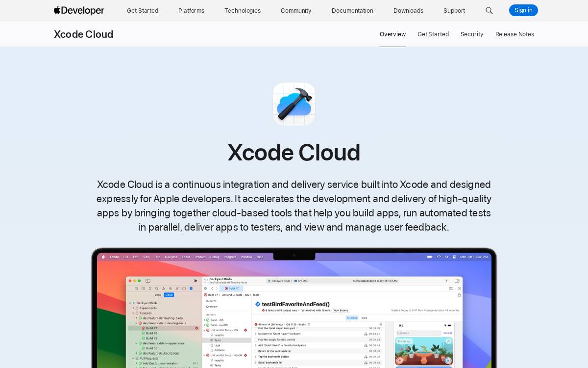Image resolution: width=588 pixels, height=368 pixels.
Task: Select the find navigator magnifier icon in pictured Xcode
Action: click(157, 289)
